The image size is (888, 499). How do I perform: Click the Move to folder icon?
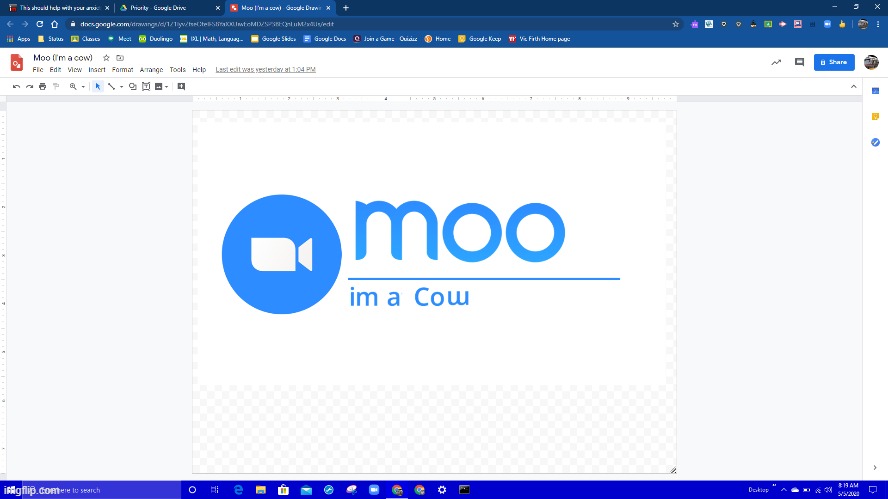120,58
